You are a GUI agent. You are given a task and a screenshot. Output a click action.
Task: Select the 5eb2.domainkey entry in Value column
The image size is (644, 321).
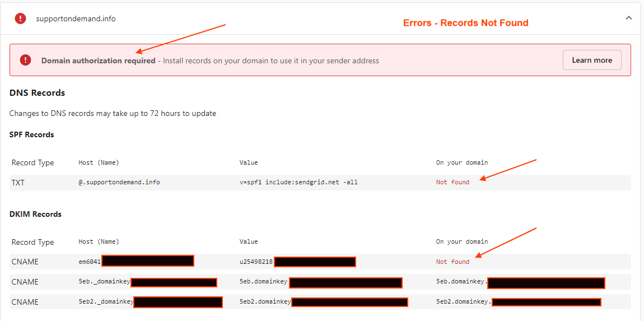(x=265, y=302)
